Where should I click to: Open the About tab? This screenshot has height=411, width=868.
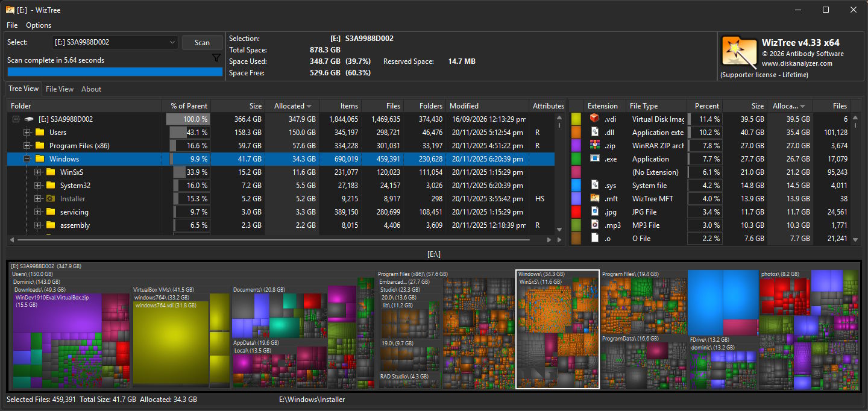click(92, 89)
